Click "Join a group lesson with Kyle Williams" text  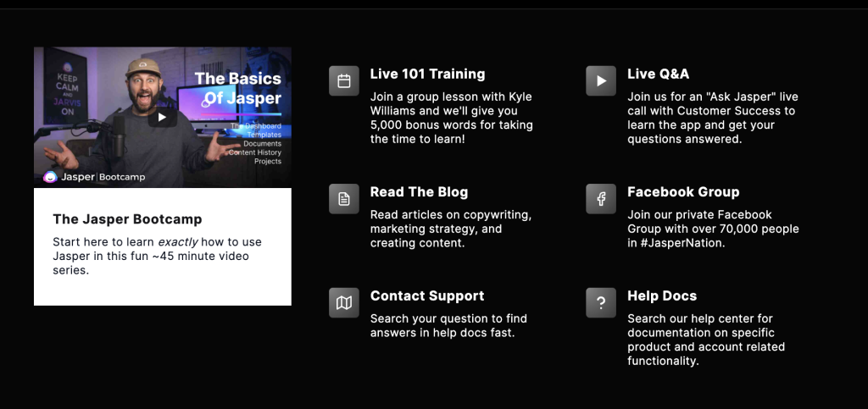click(x=451, y=118)
